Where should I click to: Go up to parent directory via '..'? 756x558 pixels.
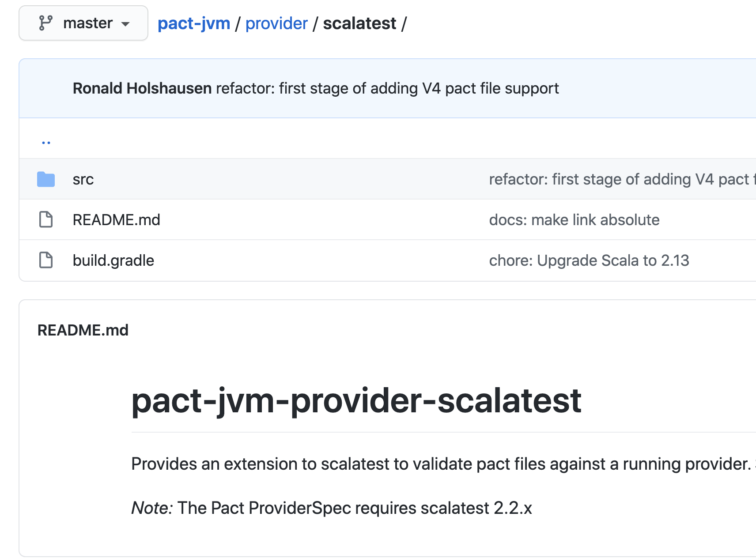(x=46, y=142)
